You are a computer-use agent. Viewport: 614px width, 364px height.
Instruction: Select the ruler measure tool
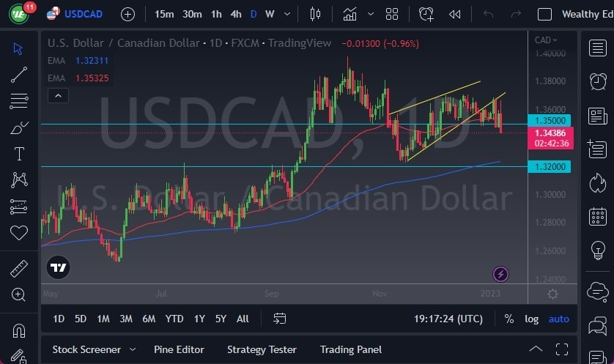(x=19, y=269)
